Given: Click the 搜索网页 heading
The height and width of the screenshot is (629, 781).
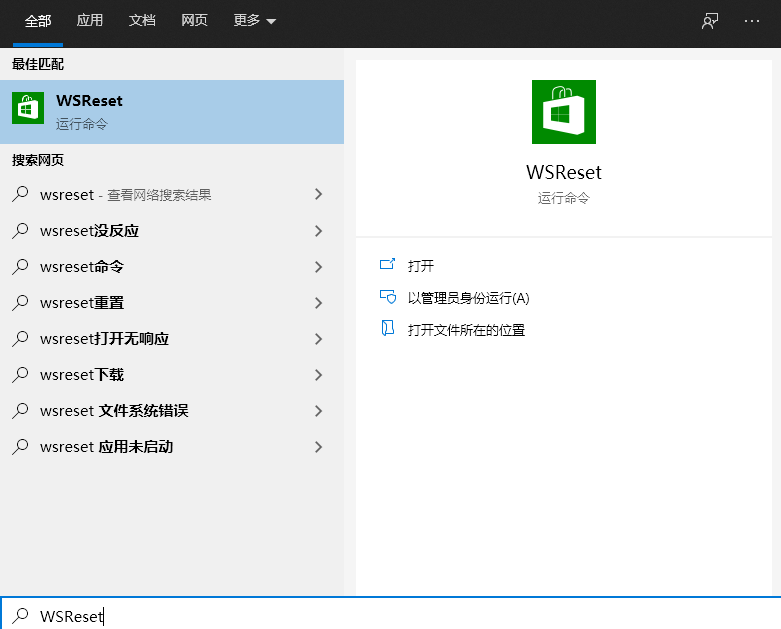Looking at the screenshot, I should 38,160.
